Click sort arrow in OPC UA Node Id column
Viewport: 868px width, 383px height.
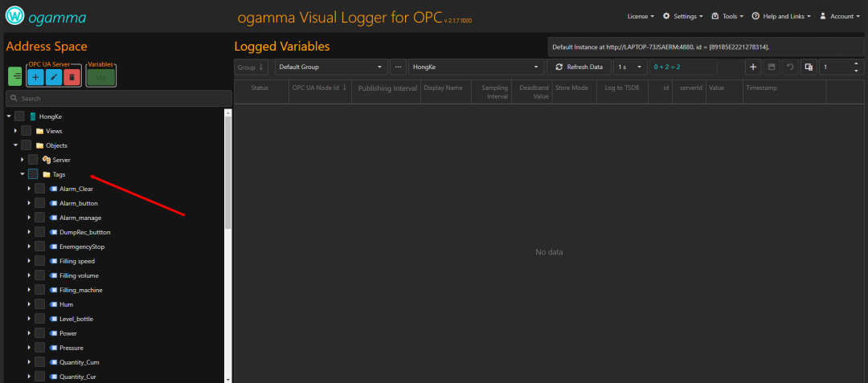(344, 88)
